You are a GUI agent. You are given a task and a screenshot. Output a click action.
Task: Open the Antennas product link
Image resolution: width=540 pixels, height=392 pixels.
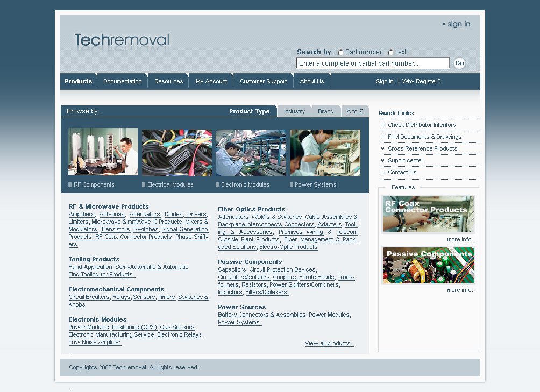pos(112,214)
